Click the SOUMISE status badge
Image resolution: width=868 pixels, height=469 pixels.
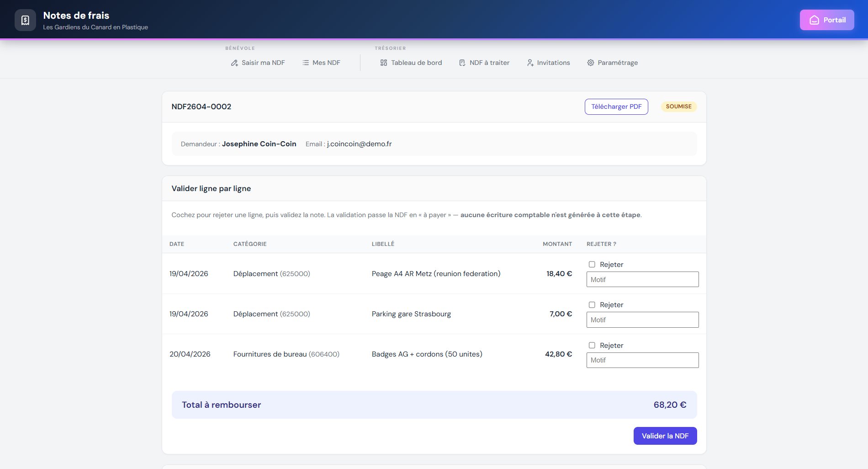click(x=678, y=107)
